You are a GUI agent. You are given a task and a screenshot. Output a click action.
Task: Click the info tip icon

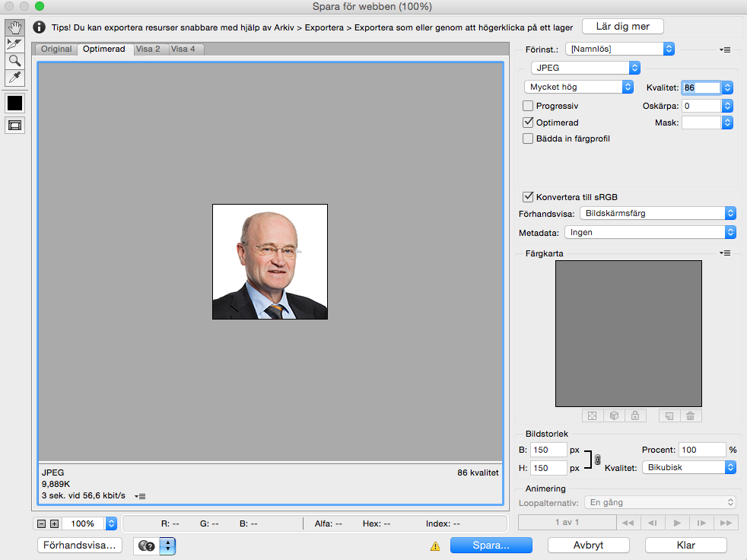point(39,27)
